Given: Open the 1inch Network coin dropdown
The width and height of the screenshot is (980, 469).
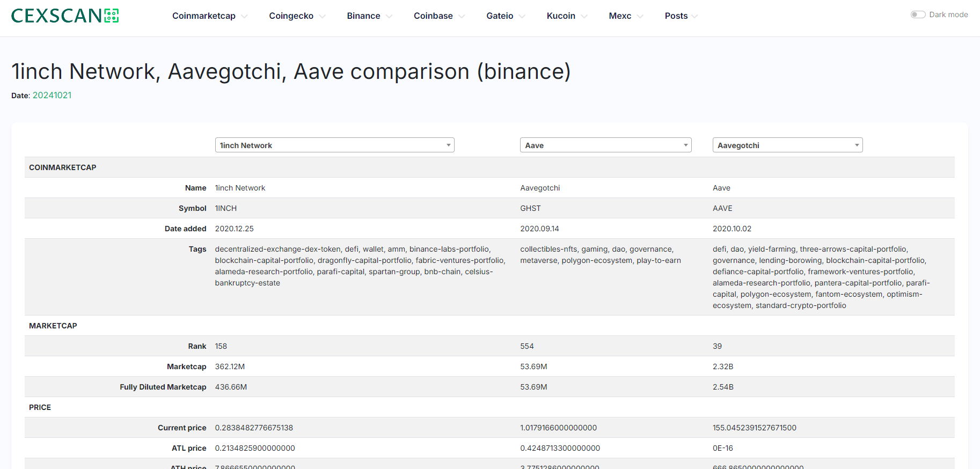Looking at the screenshot, I should 334,145.
